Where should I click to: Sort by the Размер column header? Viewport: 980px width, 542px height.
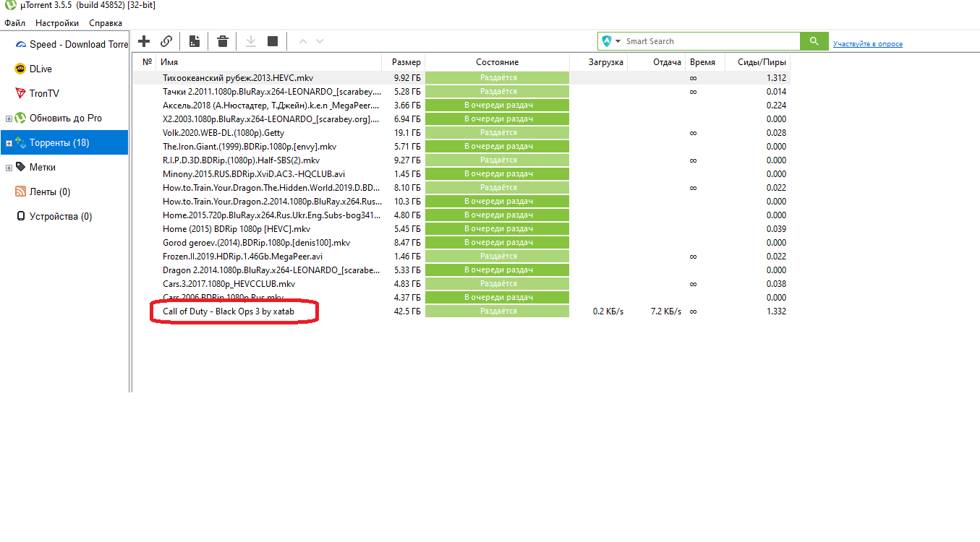coord(405,62)
